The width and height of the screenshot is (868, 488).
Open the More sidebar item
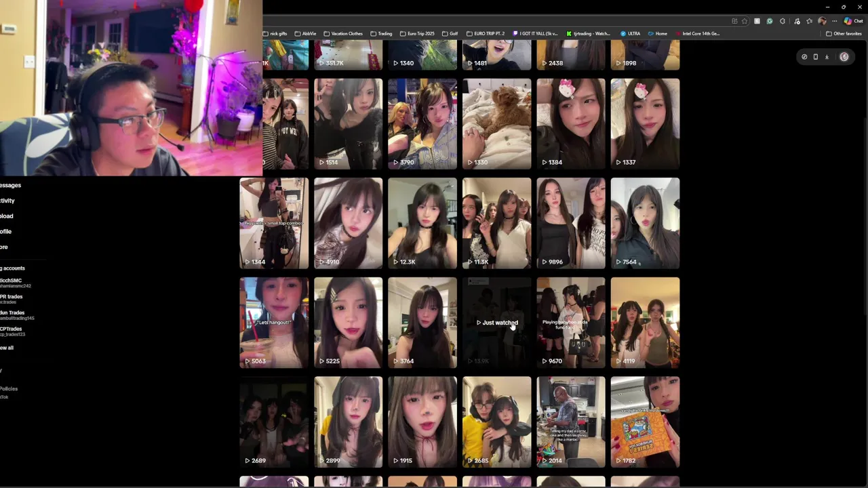tap(4, 247)
